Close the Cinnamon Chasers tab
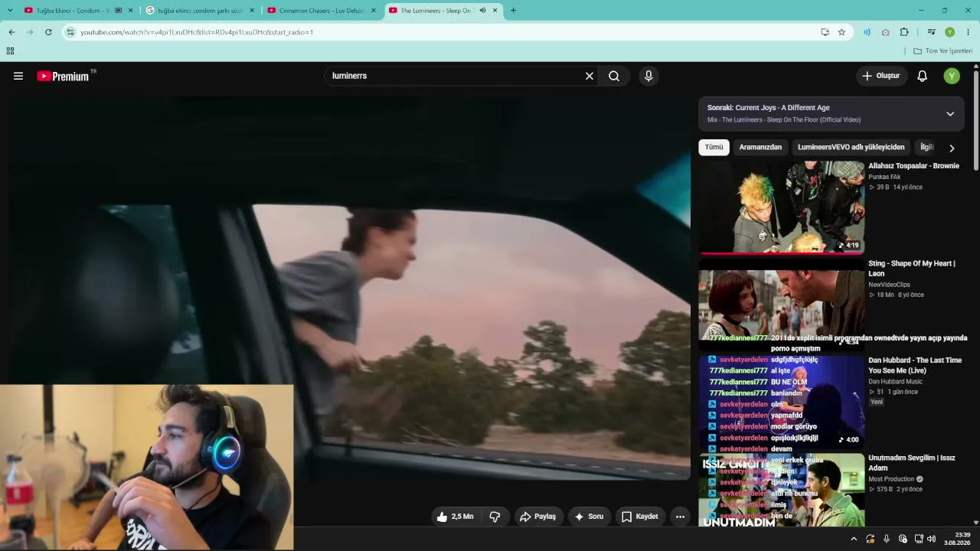Viewport: 980px width, 551px height. 374,10
